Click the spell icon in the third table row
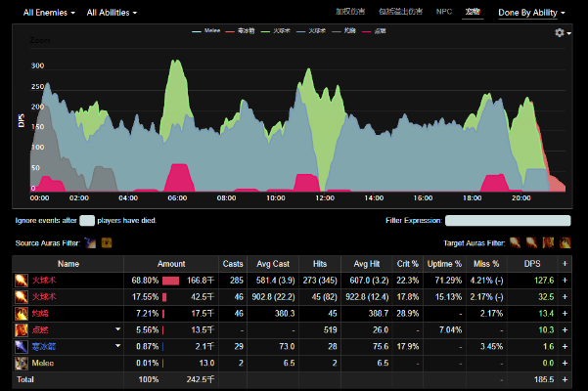The image size is (588, 391). point(21,313)
